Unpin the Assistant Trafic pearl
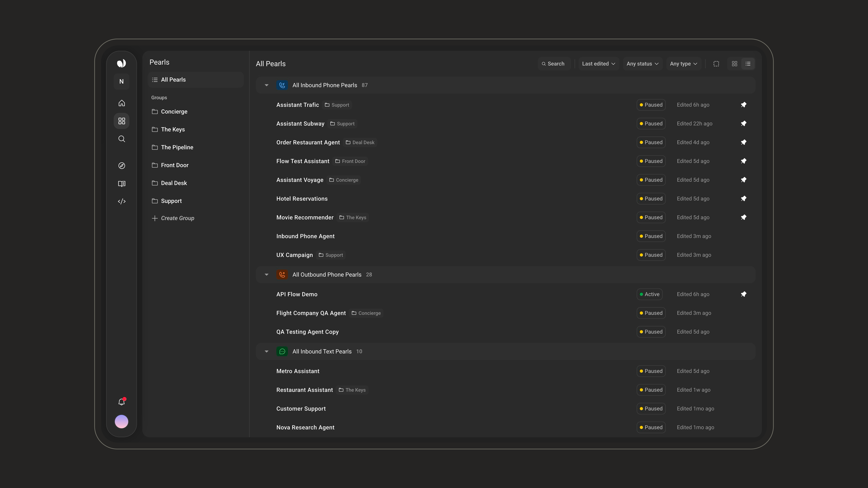Screen dimensions: 868x488 pos(744,105)
